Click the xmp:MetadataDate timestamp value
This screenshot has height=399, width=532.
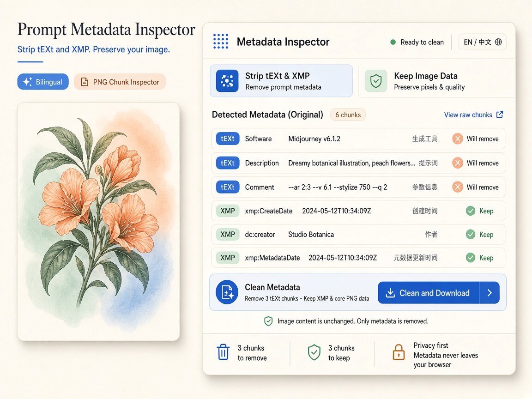(343, 258)
